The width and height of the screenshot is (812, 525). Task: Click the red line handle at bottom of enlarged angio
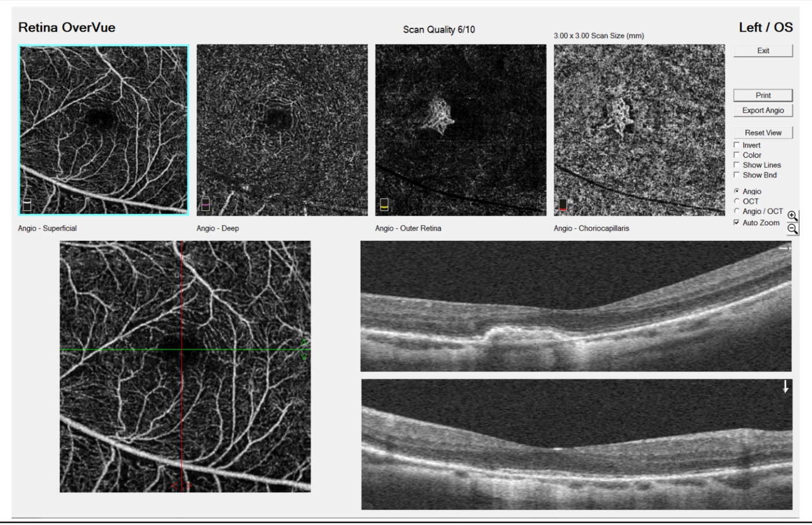point(181,486)
